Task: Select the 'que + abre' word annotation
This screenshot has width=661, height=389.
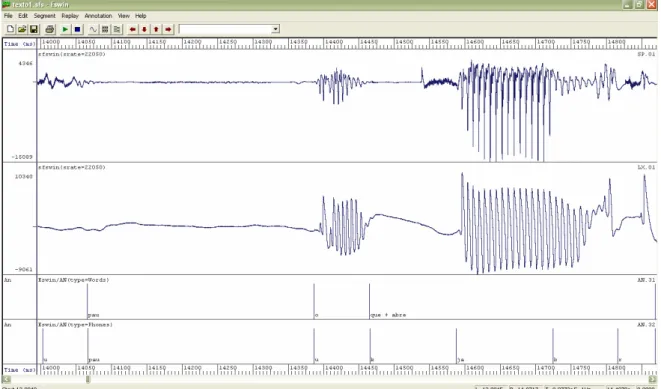Action: [x=388, y=315]
